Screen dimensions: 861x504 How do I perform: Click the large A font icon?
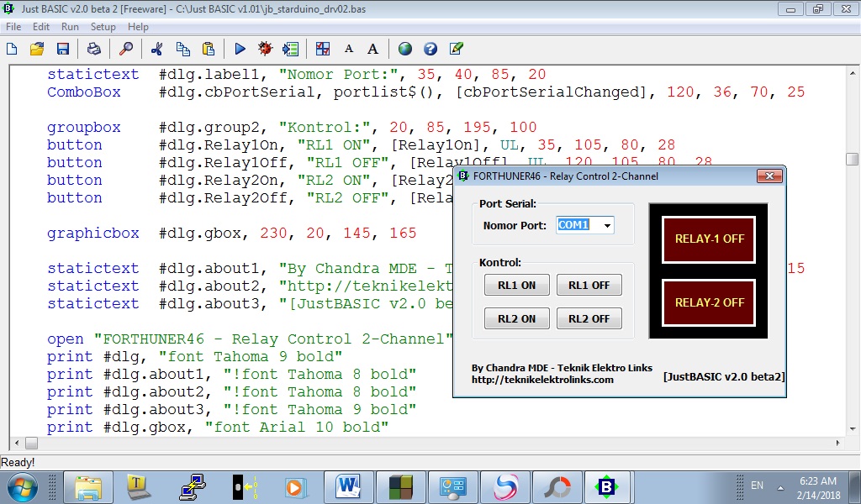pos(372,49)
